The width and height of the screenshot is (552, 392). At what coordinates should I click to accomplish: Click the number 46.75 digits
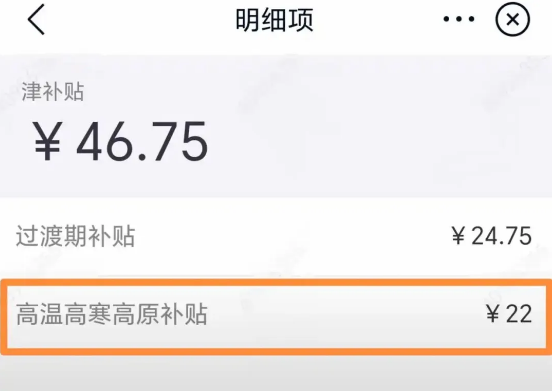[142, 142]
